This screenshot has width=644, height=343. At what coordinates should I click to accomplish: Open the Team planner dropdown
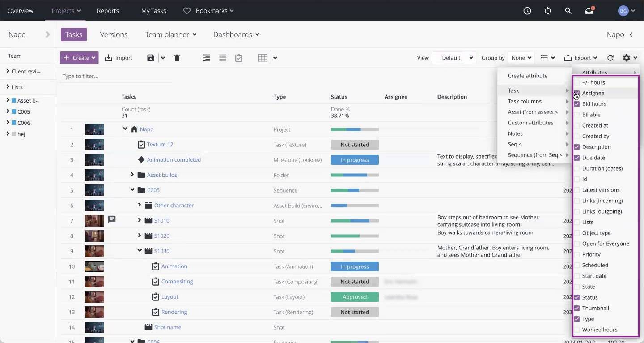point(171,34)
